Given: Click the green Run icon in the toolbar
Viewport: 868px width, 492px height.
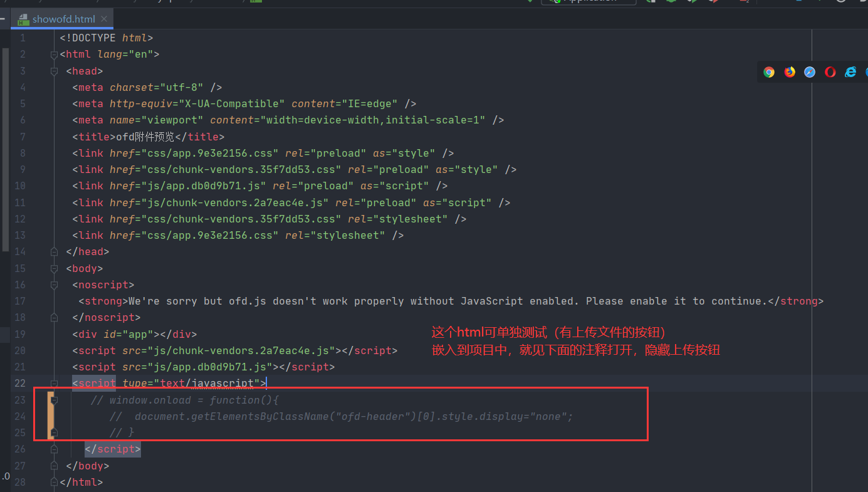Looking at the screenshot, I should point(649,2).
